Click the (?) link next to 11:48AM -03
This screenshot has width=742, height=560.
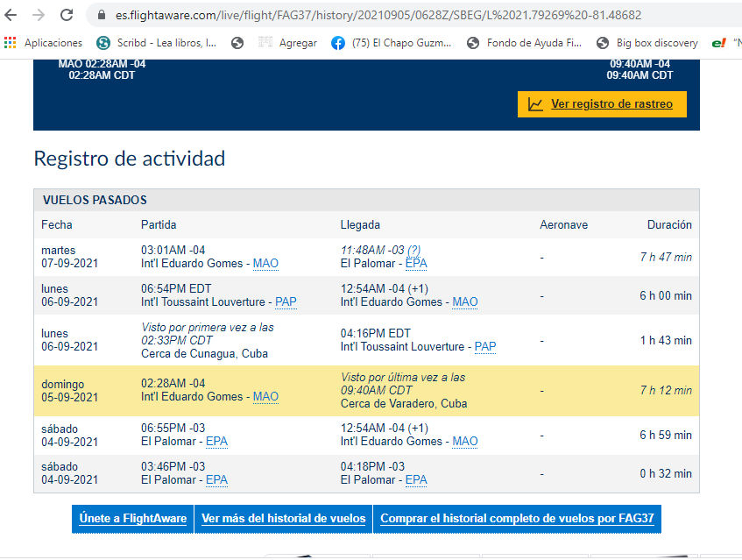click(x=413, y=250)
